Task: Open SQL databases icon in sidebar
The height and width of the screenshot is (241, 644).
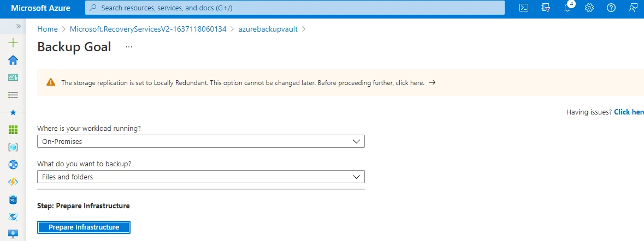Action: click(x=13, y=200)
